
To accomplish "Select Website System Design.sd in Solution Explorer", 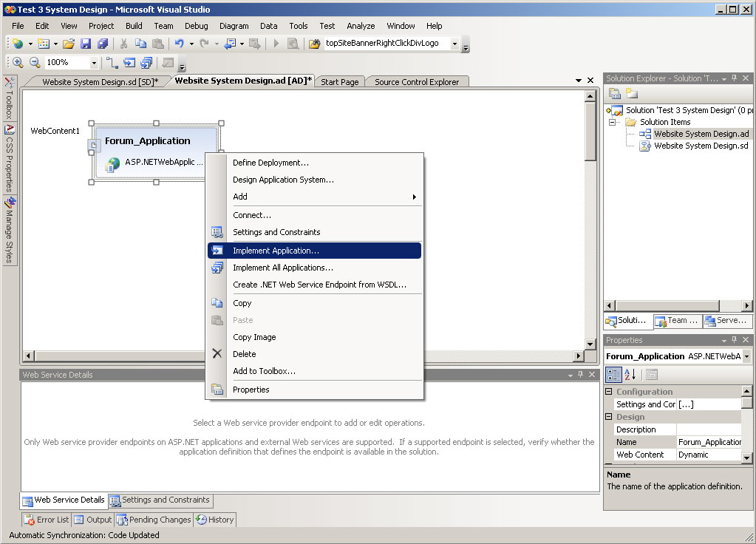I will pos(701,146).
